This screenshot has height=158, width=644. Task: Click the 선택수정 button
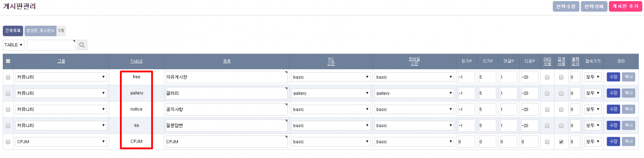[x=566, y=6]
